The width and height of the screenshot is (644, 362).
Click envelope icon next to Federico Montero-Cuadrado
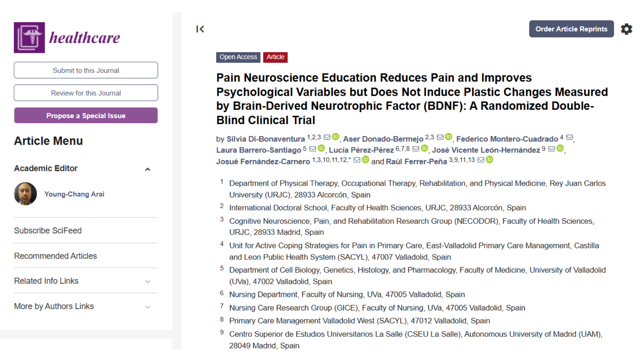click(570, 137)
